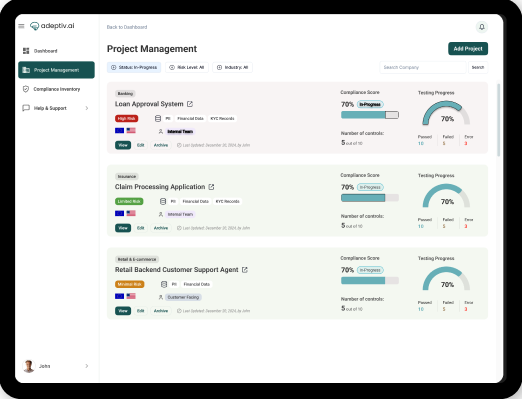View the Retail Backend Customer Support Agent
Viewport: 522px width, 399px height.
coord(123,311)
